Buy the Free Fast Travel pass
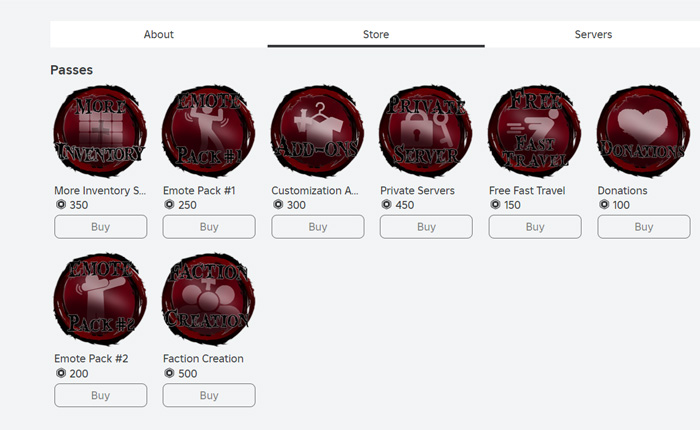 [x=535, y=227]
